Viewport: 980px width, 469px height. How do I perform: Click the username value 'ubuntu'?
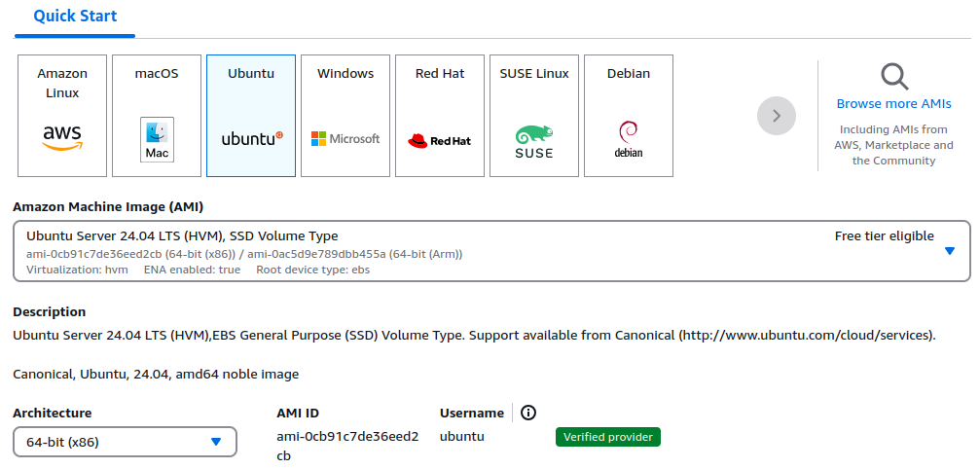coord(462,437)
